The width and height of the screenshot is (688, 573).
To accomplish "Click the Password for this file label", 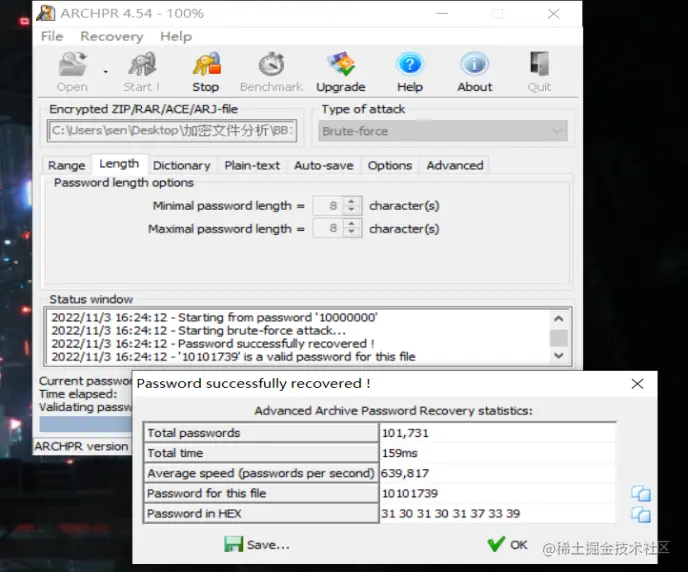I will 207,494.
